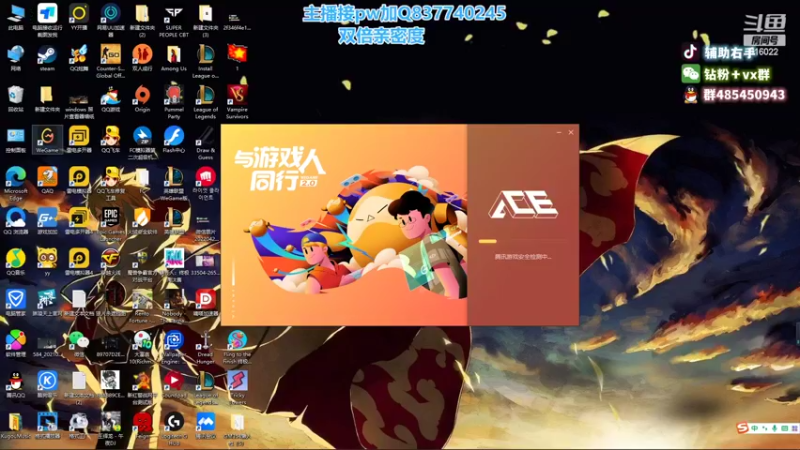Click the Sogou input method S icon
The image size is (800, 450).
click(x=742, y=428)
